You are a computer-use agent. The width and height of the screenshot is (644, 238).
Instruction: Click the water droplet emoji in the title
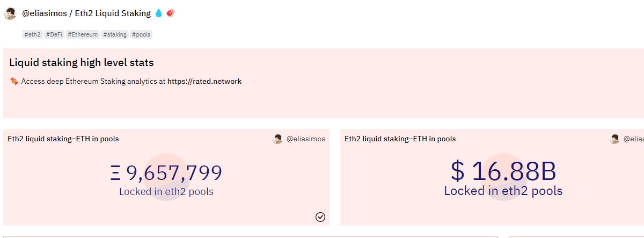[158, 13]
